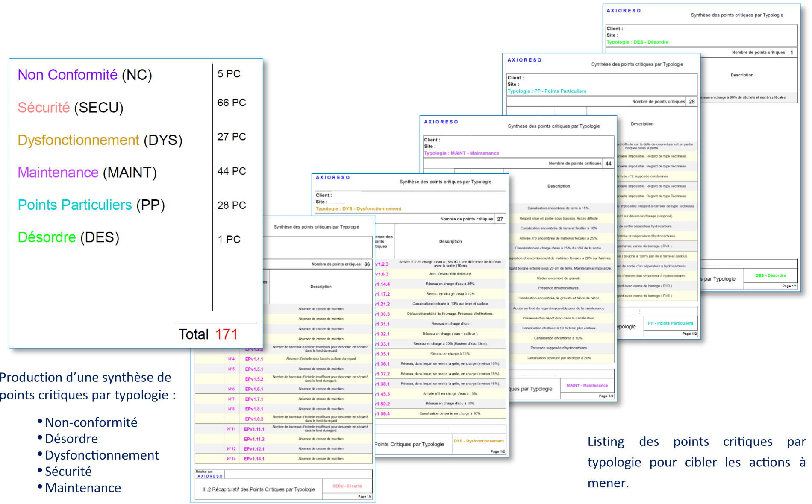
Task: Click the 'III.2 Récapitulatif des Points Critiques' footer title
Action: (x=259, y=489)
